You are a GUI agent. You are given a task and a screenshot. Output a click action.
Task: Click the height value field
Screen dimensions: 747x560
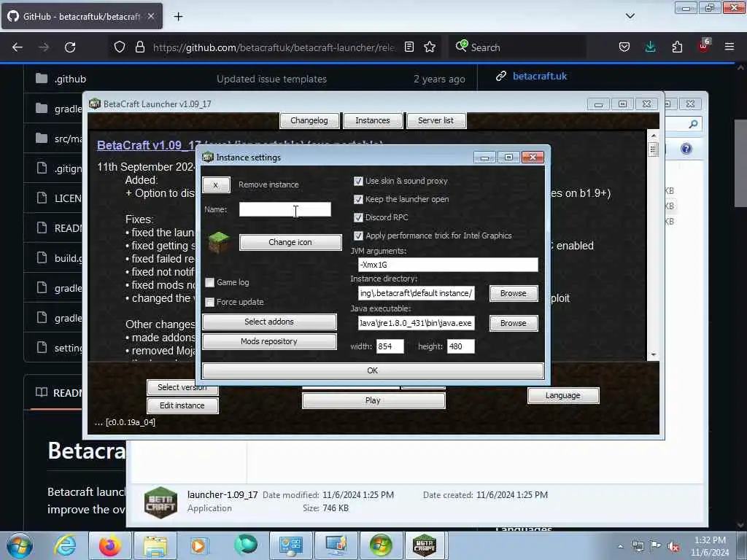coord(461,346)
